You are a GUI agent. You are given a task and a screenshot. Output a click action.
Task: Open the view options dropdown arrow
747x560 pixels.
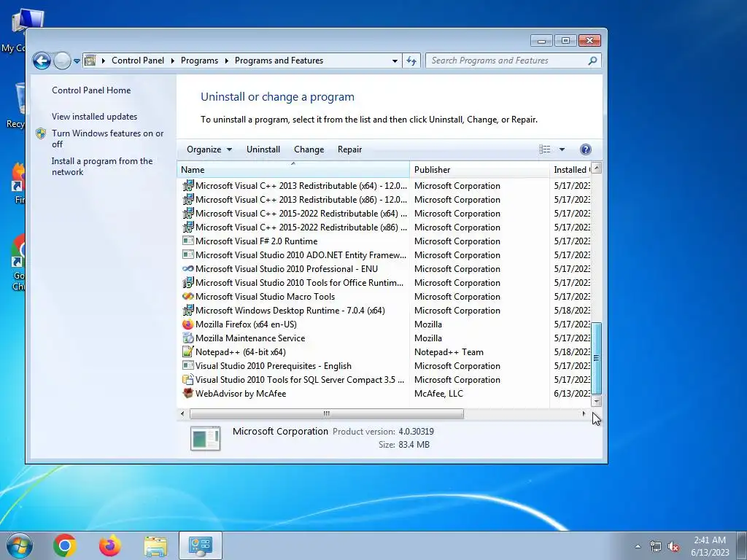[x=562, y=149]
